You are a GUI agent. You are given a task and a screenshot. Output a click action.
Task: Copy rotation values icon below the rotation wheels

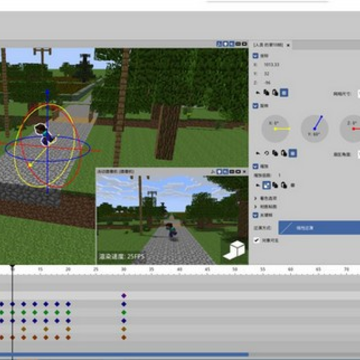click(x=275, y=153)
